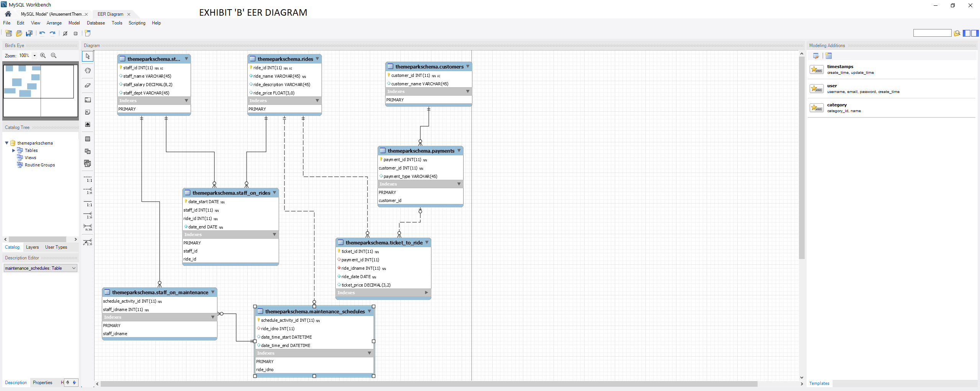Select the Place a Text note tool

tap(88, 112)
